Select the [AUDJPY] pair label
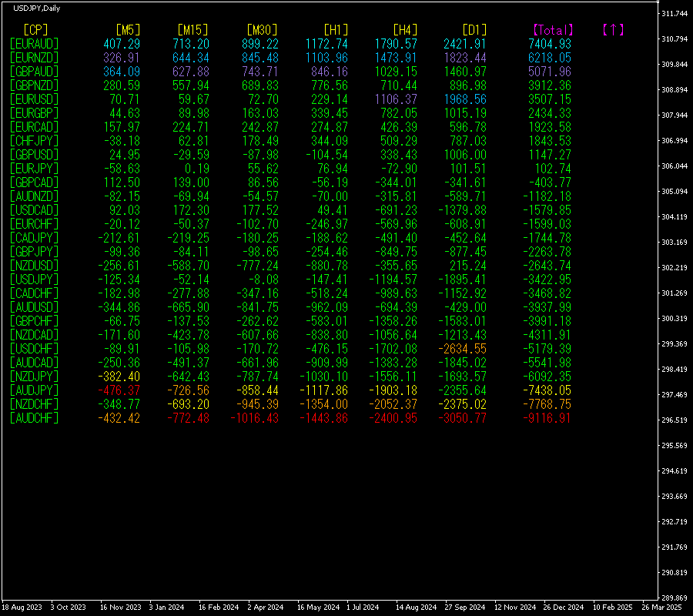Viewport: 693px width, 616px height. (34, 390)
